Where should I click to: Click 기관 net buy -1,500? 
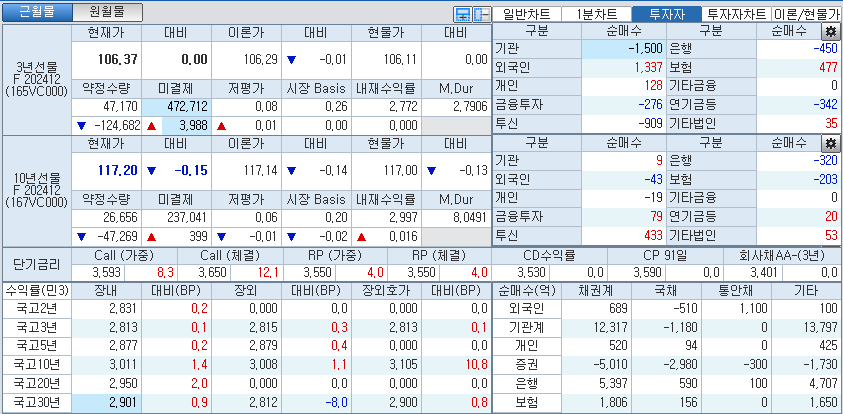point(645,49)
